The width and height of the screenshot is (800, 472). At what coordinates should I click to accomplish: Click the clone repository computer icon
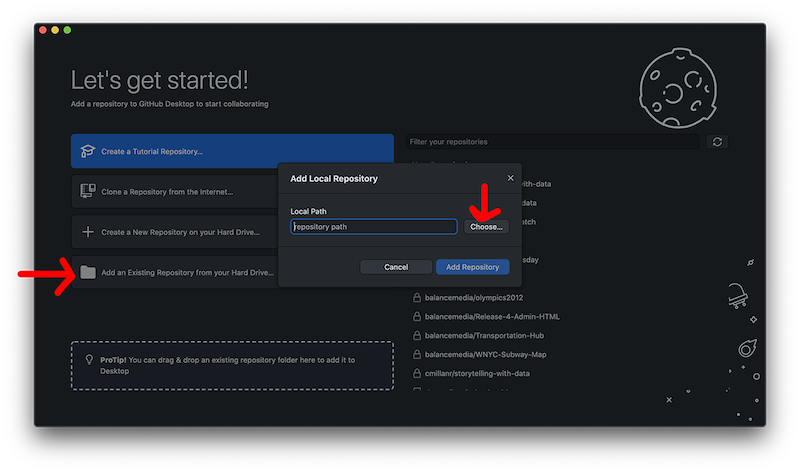(x=88, y=191)
